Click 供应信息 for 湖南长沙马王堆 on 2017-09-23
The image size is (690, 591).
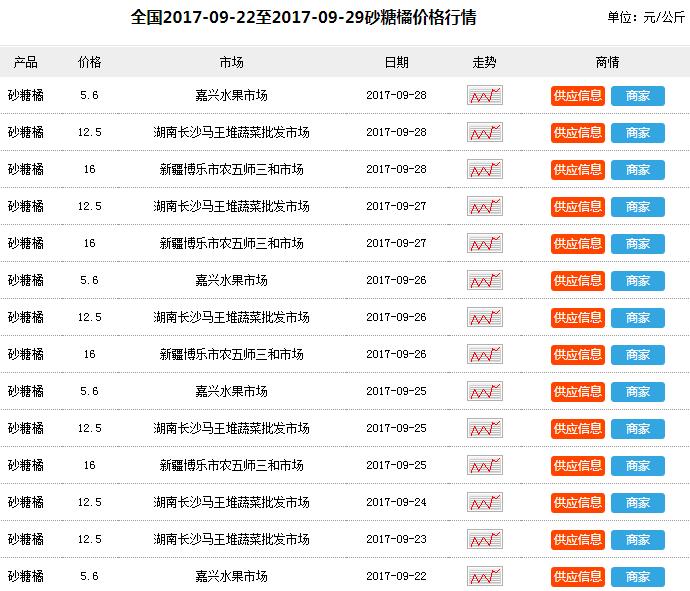click(577, 540)
